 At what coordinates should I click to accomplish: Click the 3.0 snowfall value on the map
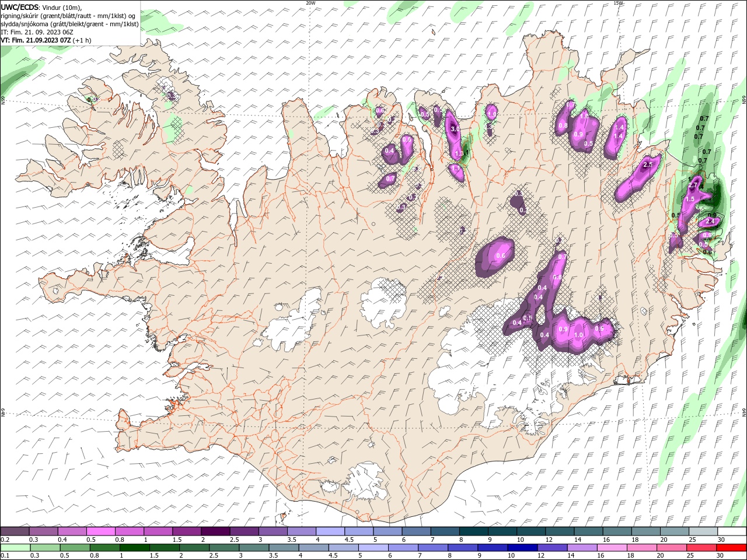pyautogui.click(x=454, y=128)
